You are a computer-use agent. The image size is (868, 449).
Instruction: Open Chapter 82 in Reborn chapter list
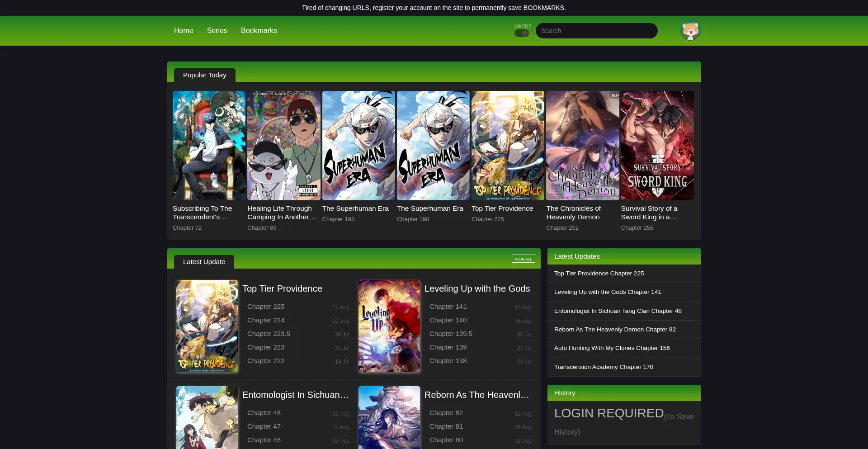click(x=446, y=413)
